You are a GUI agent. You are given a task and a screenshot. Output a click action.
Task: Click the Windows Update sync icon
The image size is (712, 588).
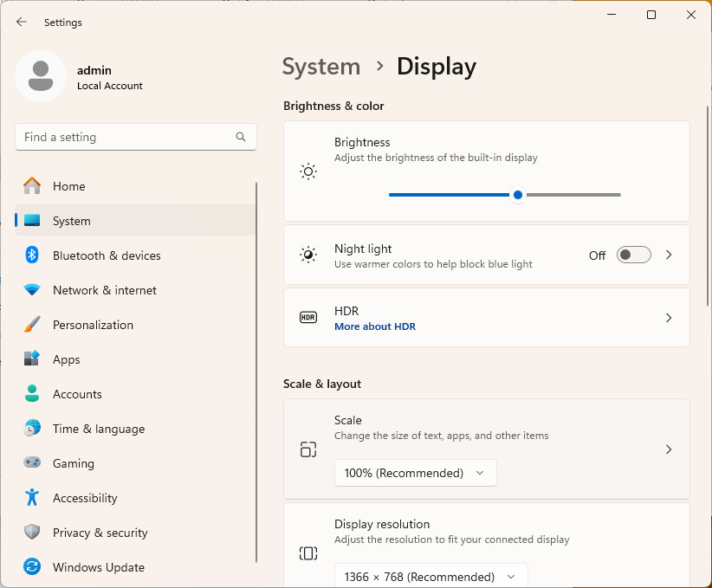click(32, 566)
